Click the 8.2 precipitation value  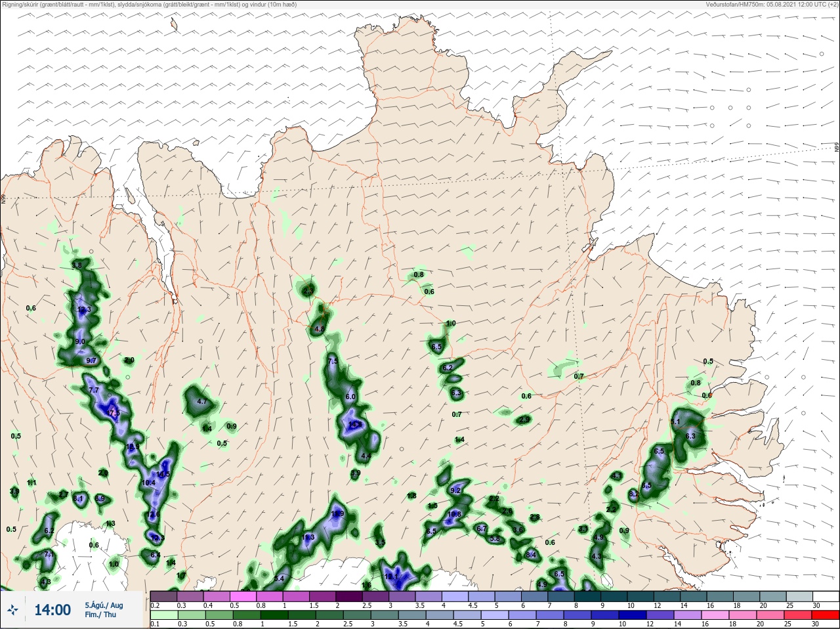(x=634, y=494)
